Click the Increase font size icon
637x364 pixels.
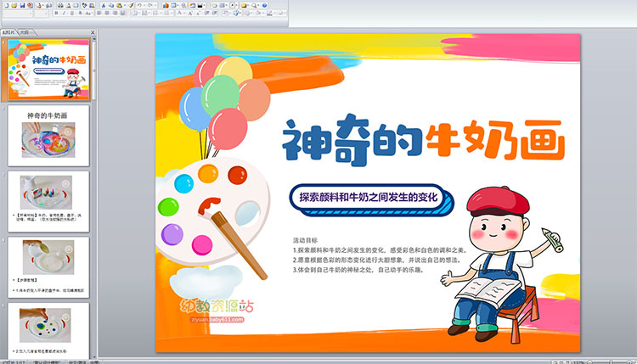(190, 13)
